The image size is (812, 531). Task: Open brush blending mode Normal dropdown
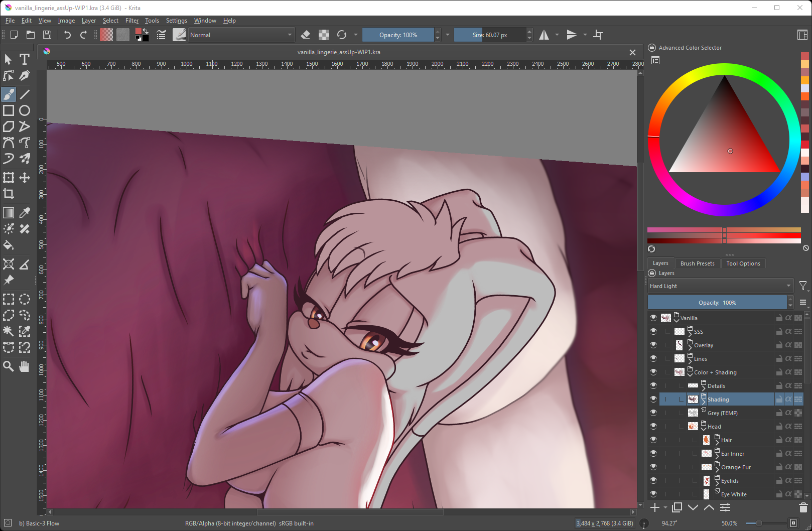click(241, 35)
